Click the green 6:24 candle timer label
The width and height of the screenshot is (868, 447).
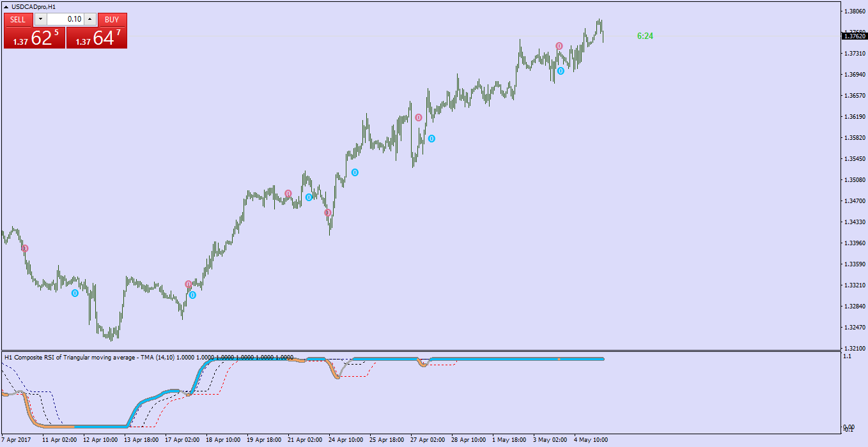pyautogui.click(x=645, y=36)
